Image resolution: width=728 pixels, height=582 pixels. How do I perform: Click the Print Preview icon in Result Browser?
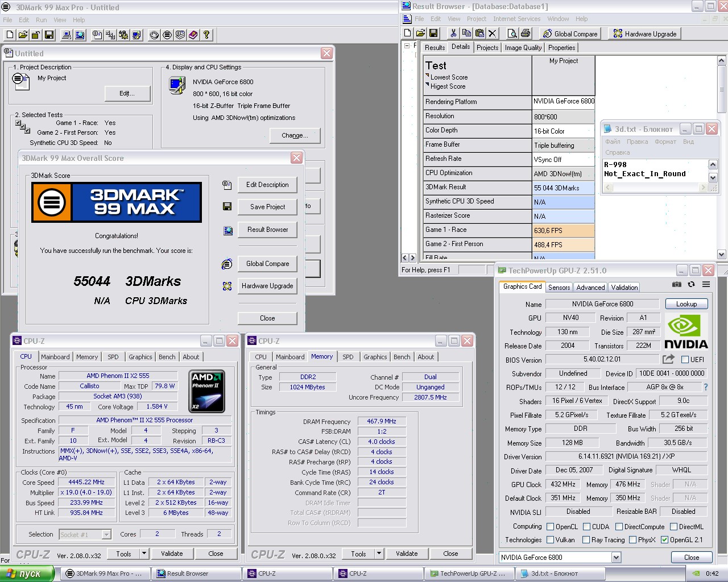click(x=512, y=34)
